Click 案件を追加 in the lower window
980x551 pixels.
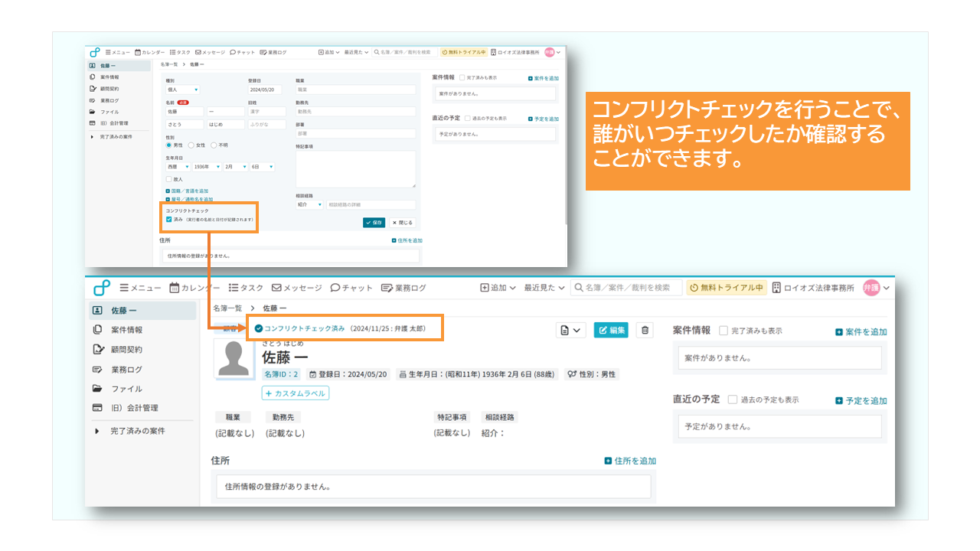(x=861, y=332)
